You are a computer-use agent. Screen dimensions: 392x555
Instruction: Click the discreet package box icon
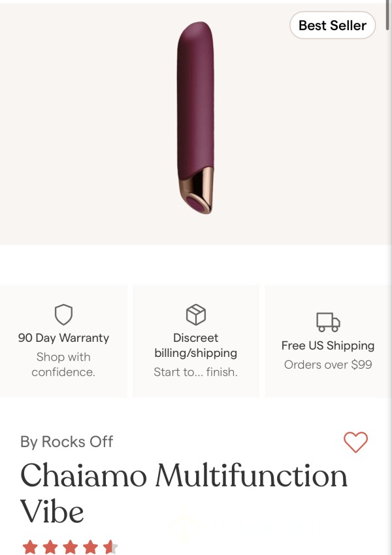pyautogui.click(x=196, y=314)
